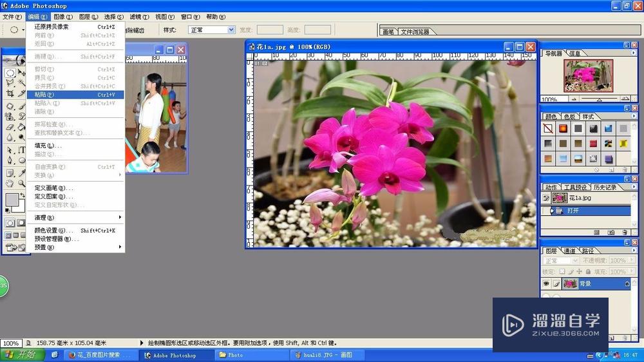Click the 文件浏览器 tab in palette well
The image size is (644, 362).
point(415,32)
